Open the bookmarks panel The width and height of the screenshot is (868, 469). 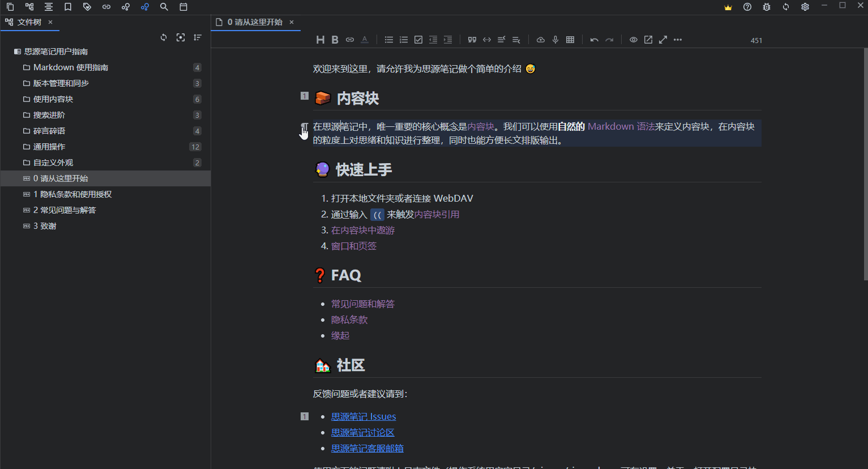tap(68, 7)
